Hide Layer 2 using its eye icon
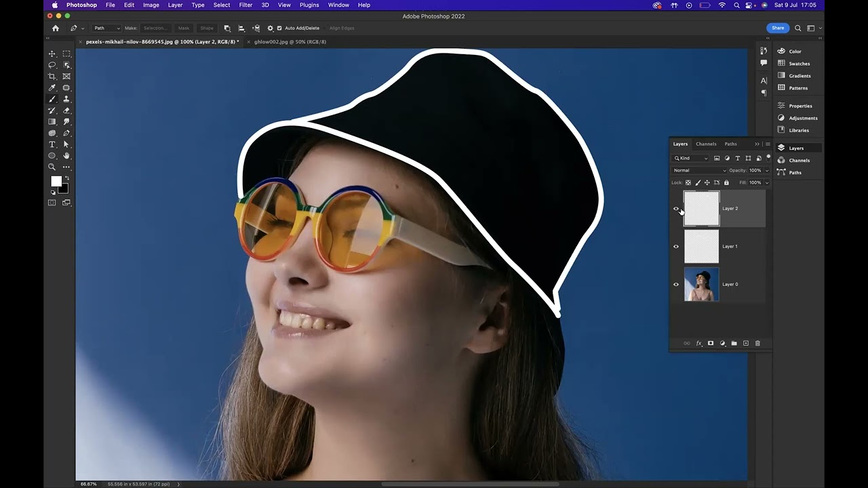Screen dimensions: 868x488 (675, 209)
